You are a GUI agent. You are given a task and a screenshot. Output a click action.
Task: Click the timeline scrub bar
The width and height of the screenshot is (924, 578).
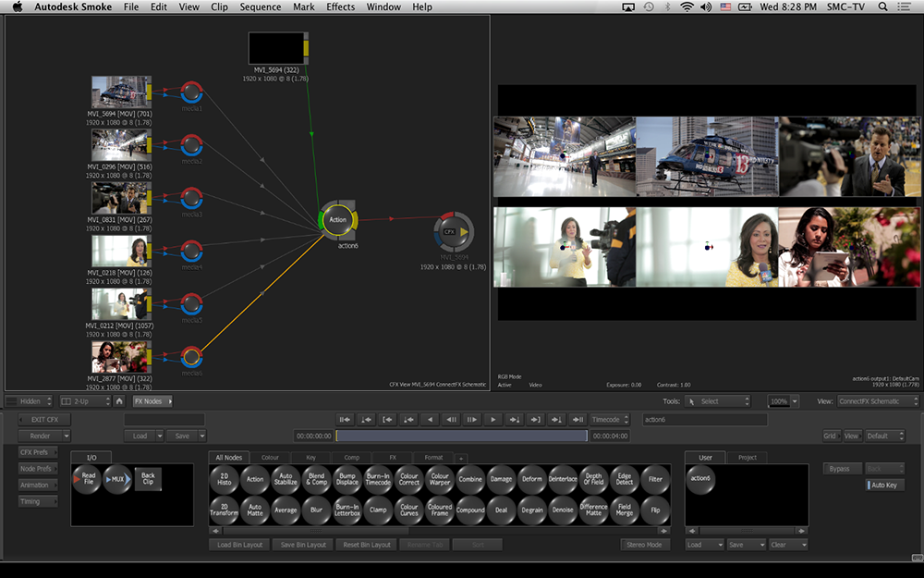(460, 436)
